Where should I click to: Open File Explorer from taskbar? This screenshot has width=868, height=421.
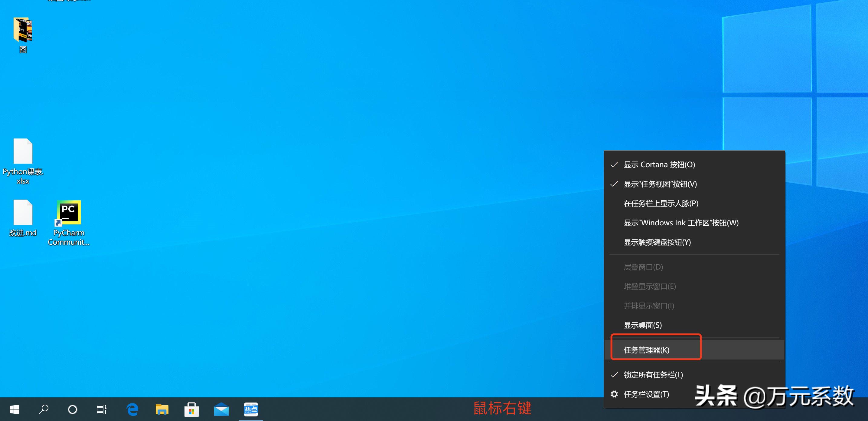[162, 409]
